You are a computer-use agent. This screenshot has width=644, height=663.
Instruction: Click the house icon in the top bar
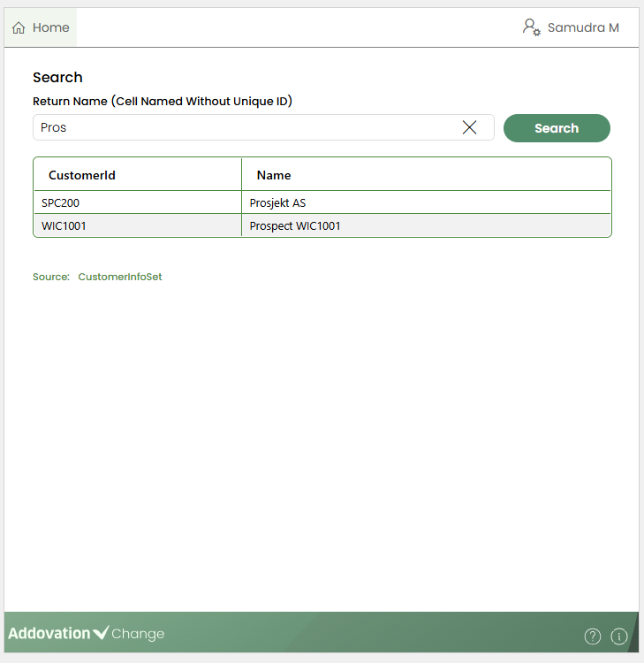coord(19,28)
